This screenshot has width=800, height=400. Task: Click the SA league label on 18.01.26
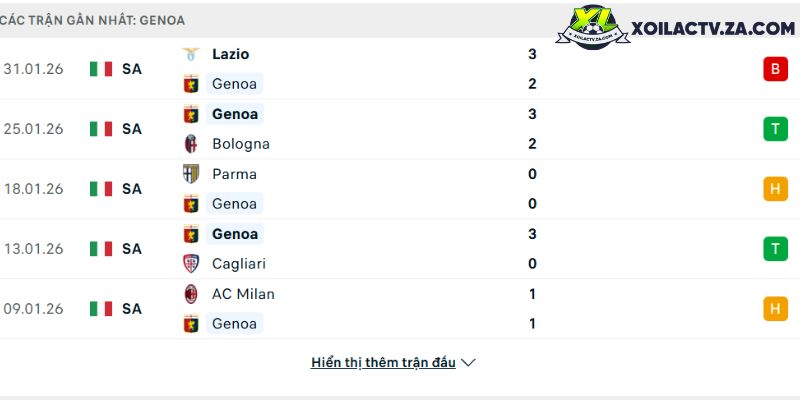132,189
